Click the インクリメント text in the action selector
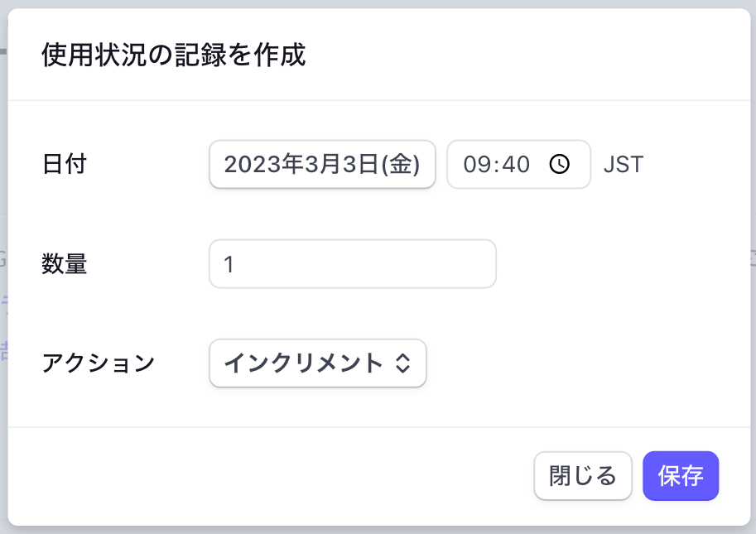The image size is (756, 534). point(304,363)
